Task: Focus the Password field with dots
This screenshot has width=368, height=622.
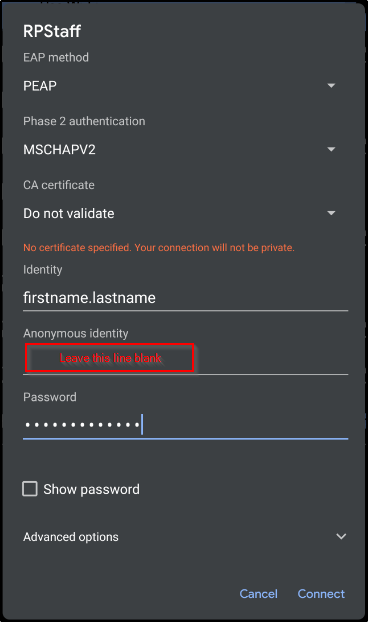Action: point(185,425)
